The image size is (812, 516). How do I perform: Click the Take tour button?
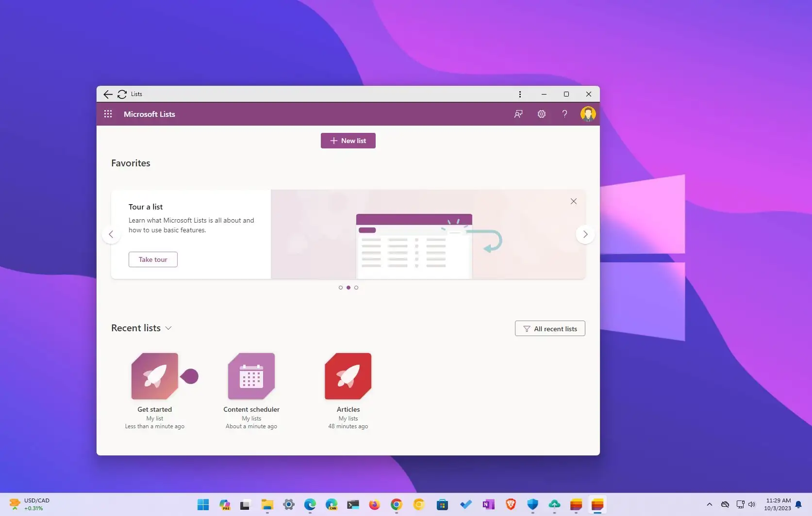[153, 259]
